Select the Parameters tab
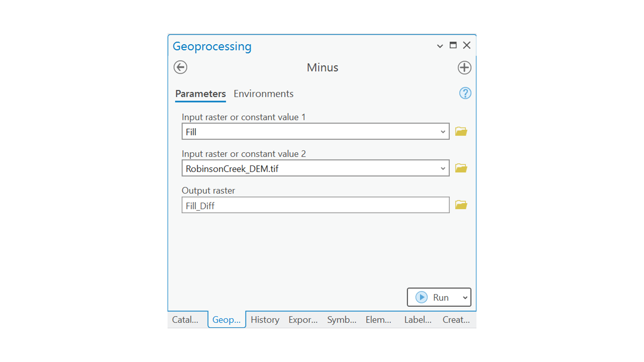Viewport: 644px width, 362px height. pos(200,94)
